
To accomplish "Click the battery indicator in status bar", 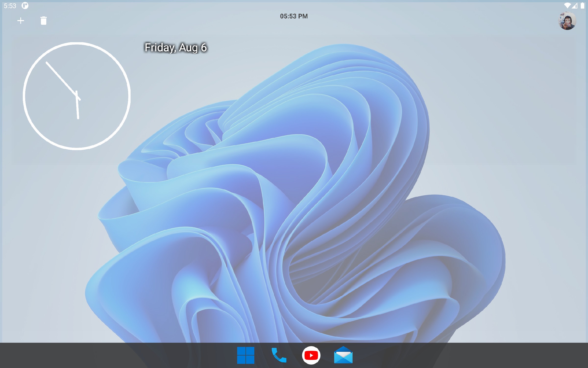I will [x=582, y=5].
